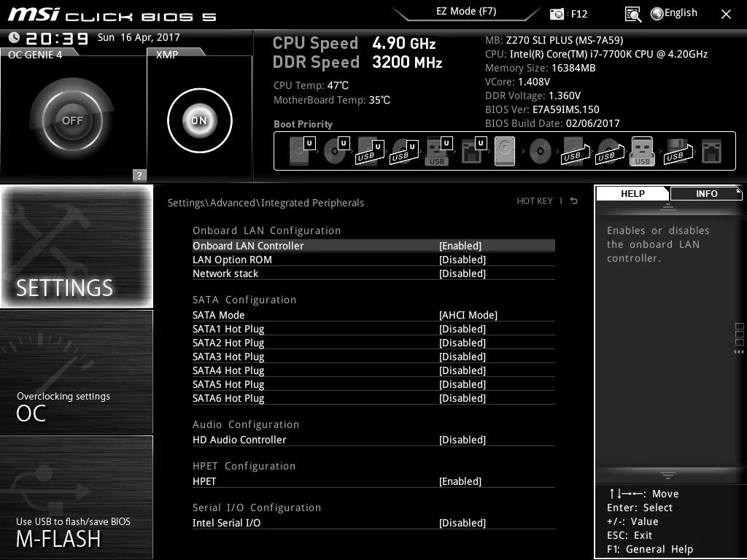747x560 pixels.
Task: Click the Settings\Advanced\Integrated Peripherals breadcrumb
Action: click(x=266, y=203)
